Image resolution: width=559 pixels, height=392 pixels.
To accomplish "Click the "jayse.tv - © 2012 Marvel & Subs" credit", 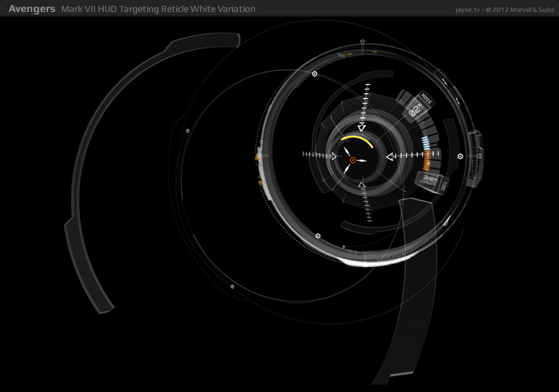I will point(505,10).
